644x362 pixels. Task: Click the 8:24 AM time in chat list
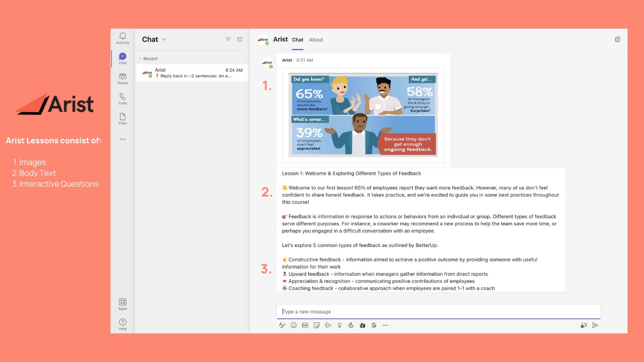point(234,70)
